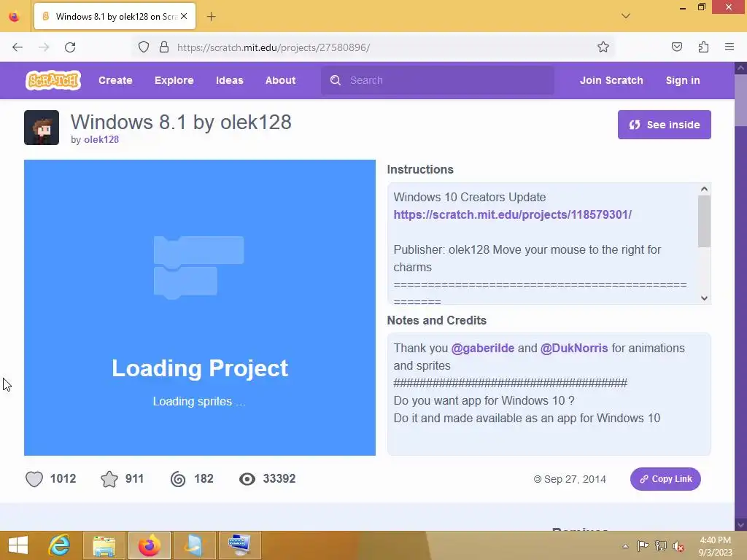The width and height of the screenshot is (747, 560).
Task: Reload the current page
Action: [x=70, y=47]
